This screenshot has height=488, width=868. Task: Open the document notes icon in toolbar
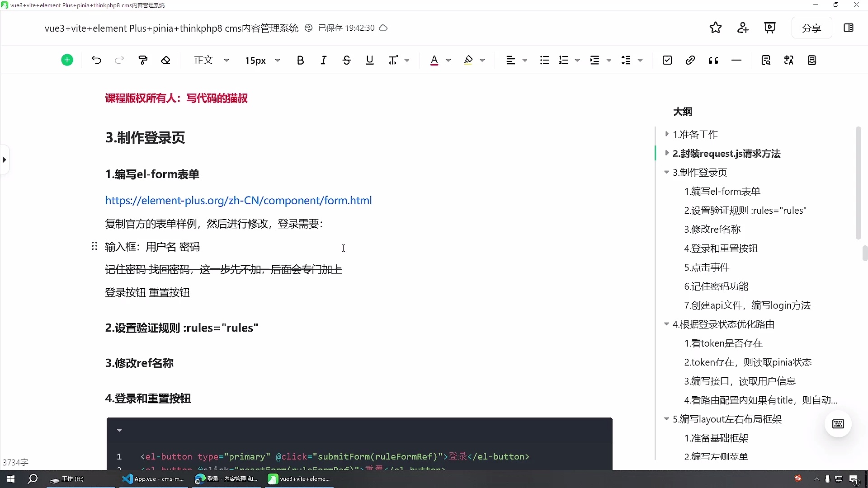tap(812, 60)
